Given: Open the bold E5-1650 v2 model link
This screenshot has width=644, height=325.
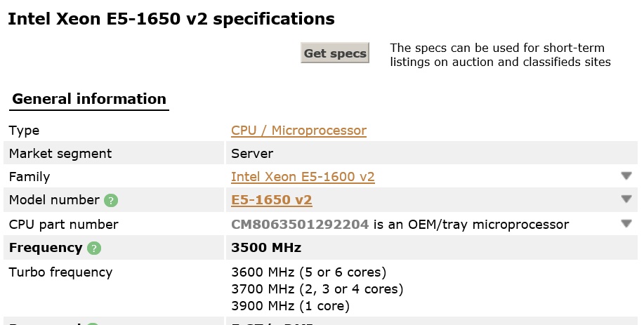Looking at the screenshot, I should (x=272, y=200).
